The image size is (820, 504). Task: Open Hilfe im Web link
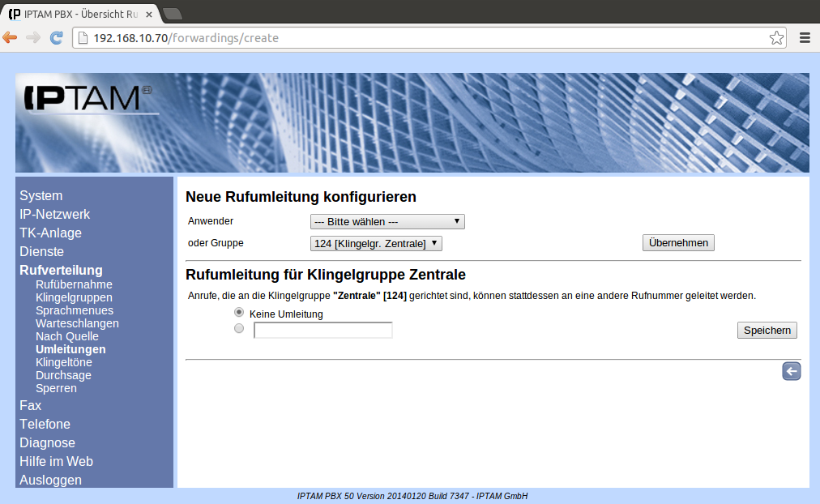56,461
